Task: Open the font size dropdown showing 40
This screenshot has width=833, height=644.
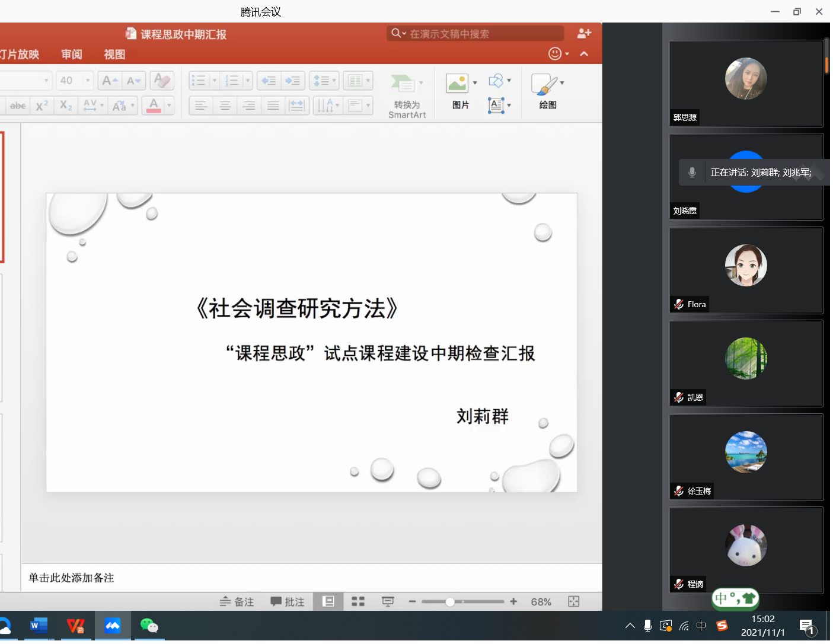Action: [88, 80]
